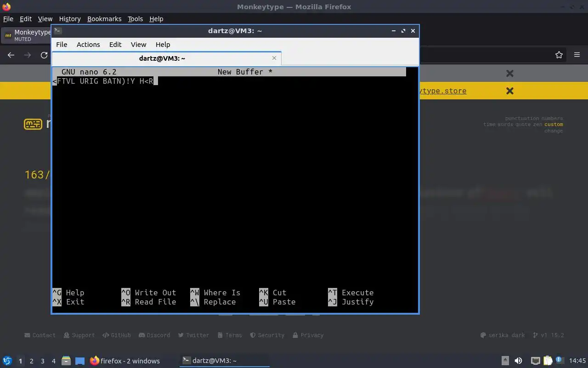Open the terminal View menu
Screen dimensions: 588x368
coord(138,45)
